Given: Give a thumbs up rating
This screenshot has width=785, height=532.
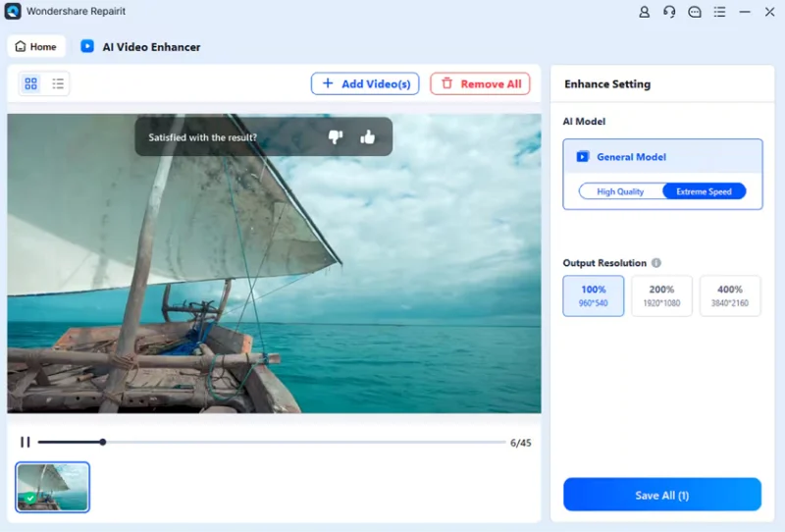Looking at the screenshot, I should (x=368, y=137).
